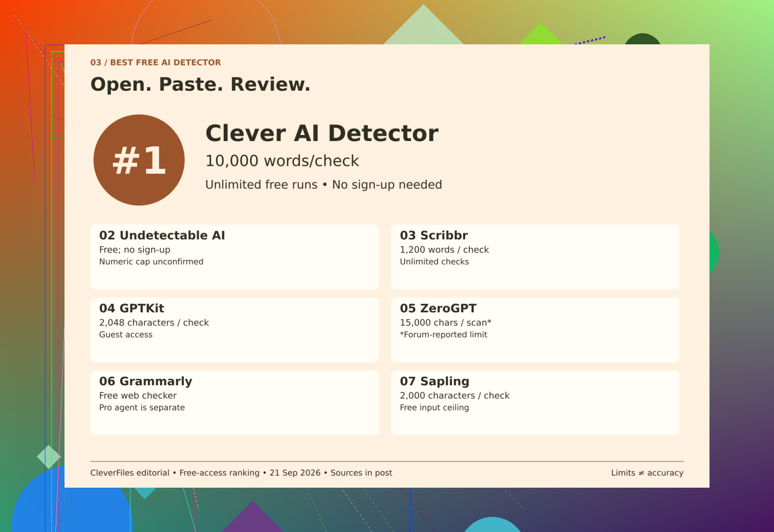
Task: Click the '03 / BEST FREE AI DETECTOR' label
Action: pos(156,62)
